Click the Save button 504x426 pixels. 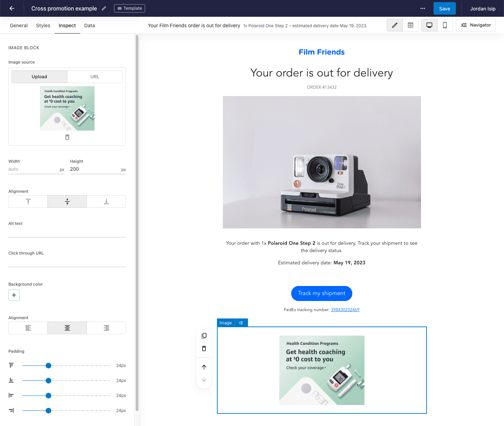[x=445, y=8]
